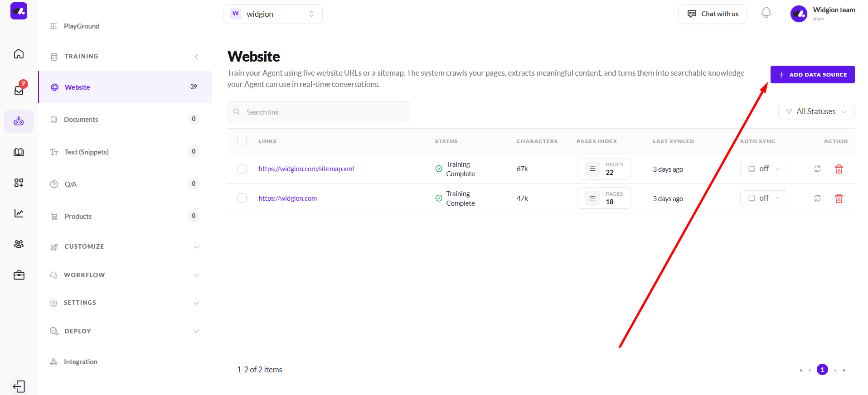Click the analytics chart sidebar icon
Screen dimensions: 868x395
click(x=19, y=213)
